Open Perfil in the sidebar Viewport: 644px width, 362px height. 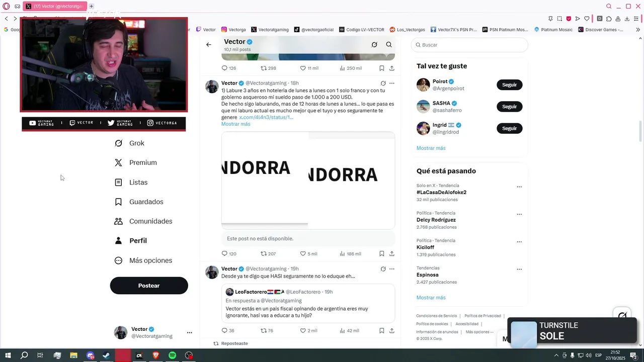coord(131,241)
